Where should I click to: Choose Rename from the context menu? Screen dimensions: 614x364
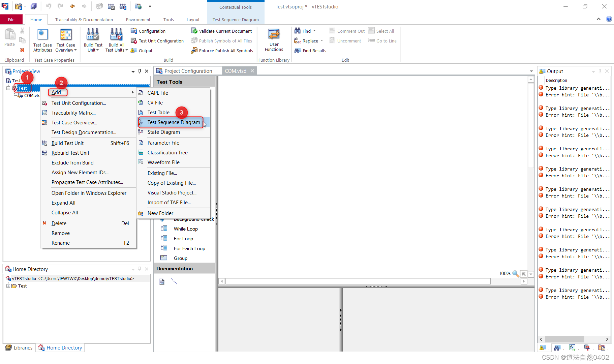click(x=61, y=243)
